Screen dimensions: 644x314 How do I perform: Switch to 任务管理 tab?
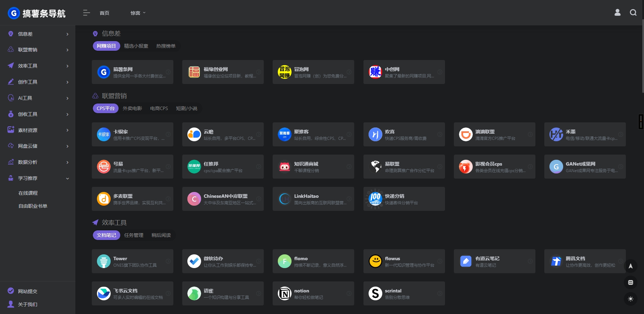point(134,235)
